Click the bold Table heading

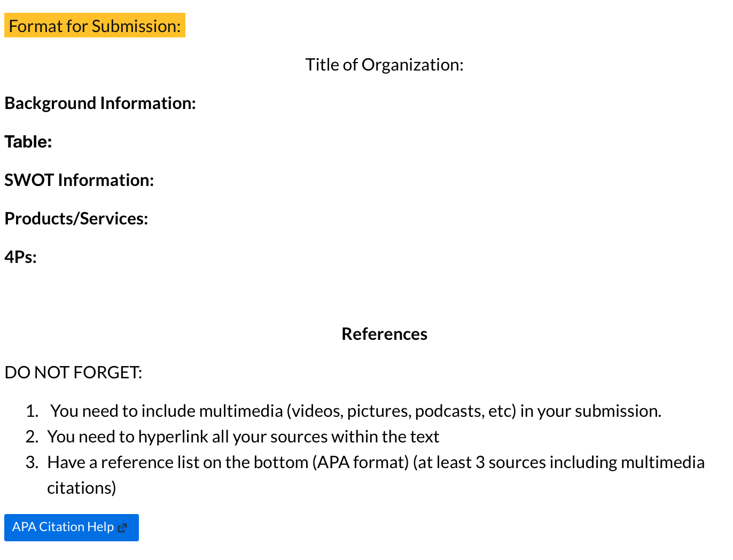pyautogui.click(x=28, y=142)
